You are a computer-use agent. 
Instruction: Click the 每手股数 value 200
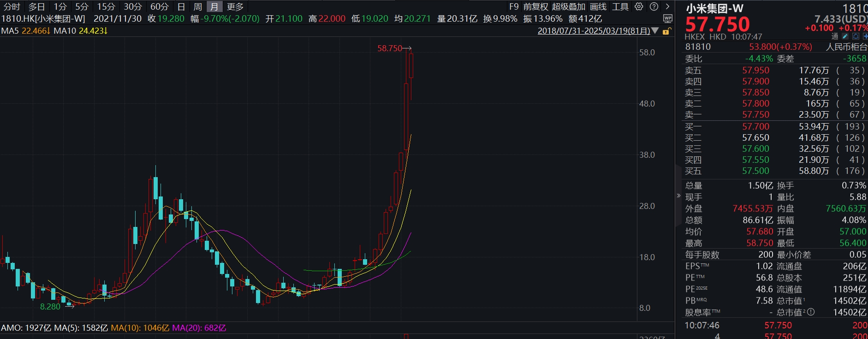tap(766, 255)
